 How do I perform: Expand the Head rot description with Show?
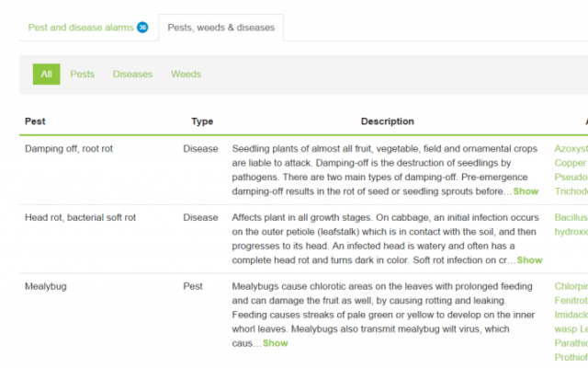(529, 260)
